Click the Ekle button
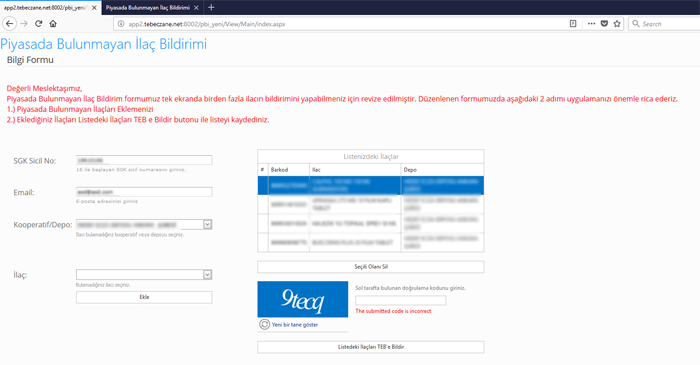This screenshot has width=700, height=365. tap(144, 297)
